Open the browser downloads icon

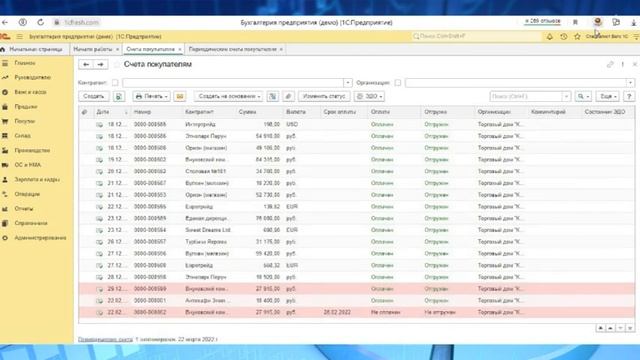coord(633,22)
